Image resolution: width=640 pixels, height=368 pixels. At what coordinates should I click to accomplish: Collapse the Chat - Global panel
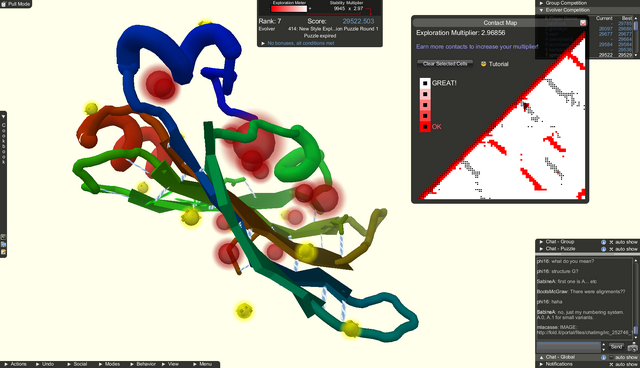541,357
